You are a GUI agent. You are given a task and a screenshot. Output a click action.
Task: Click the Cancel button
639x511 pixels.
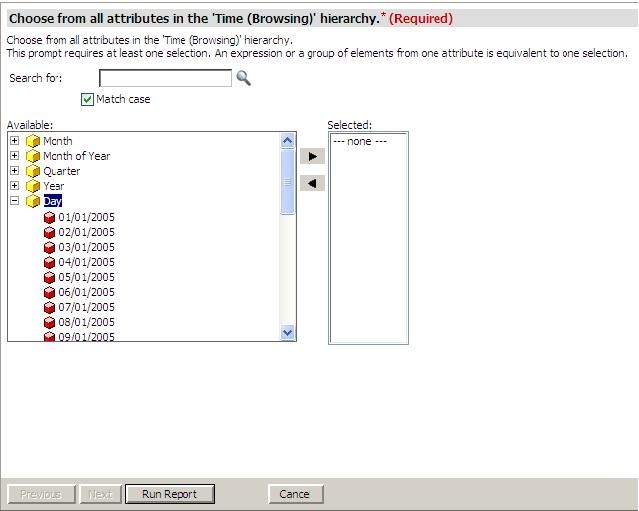295,494
